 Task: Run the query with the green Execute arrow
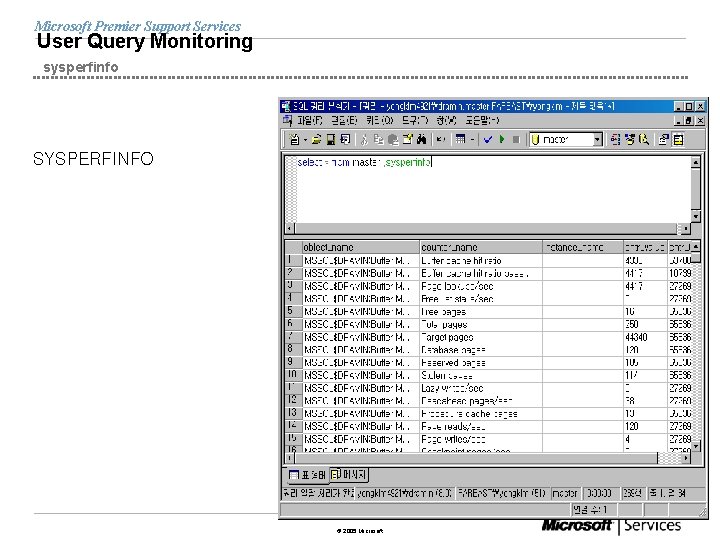pos(501,140)
